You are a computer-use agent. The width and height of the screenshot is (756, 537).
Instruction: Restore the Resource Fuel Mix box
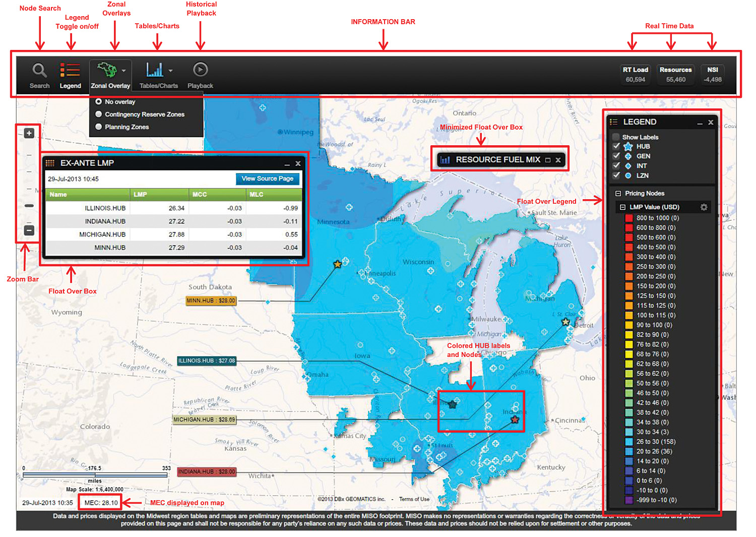pyautogui.click(x=548, y=160)
